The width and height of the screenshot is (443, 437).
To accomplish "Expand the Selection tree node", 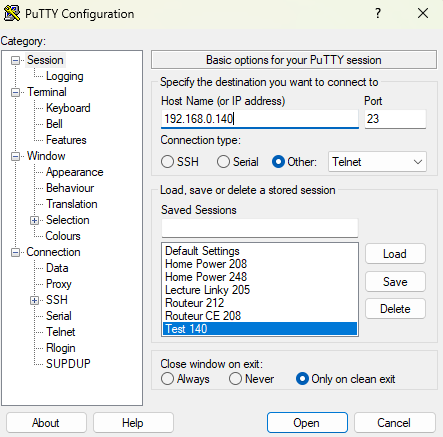I will tap(34, 220).
